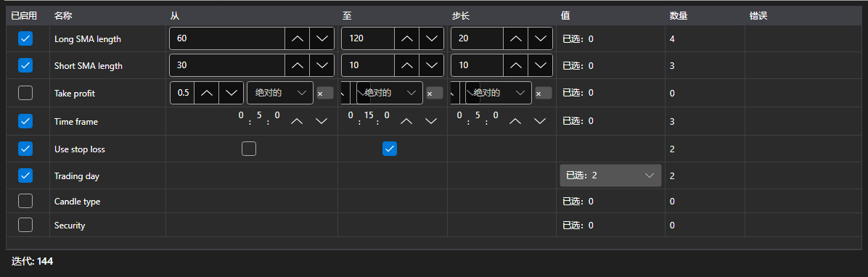Click the 数量 column header

pyautogui.click(x=705, y=16)
